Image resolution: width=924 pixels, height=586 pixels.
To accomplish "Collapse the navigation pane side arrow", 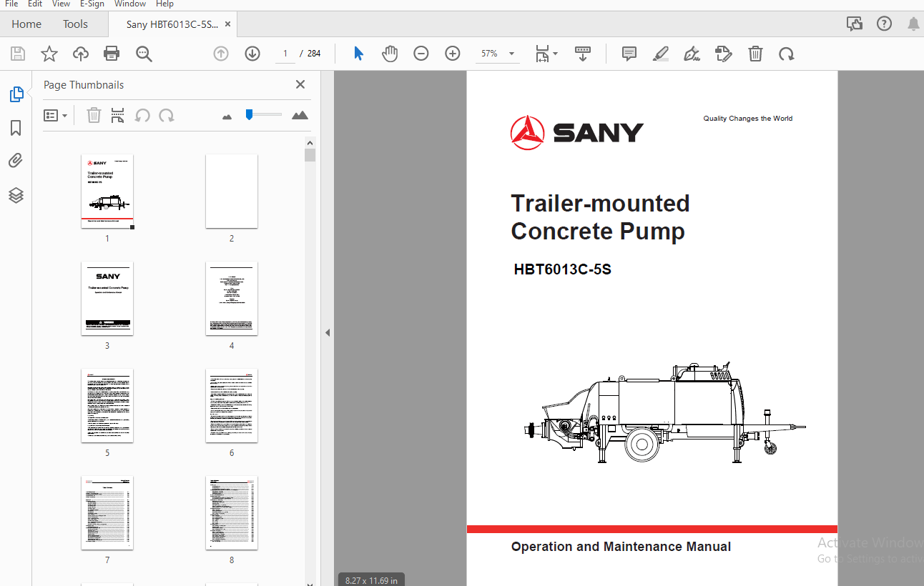I will coord(328,332).
